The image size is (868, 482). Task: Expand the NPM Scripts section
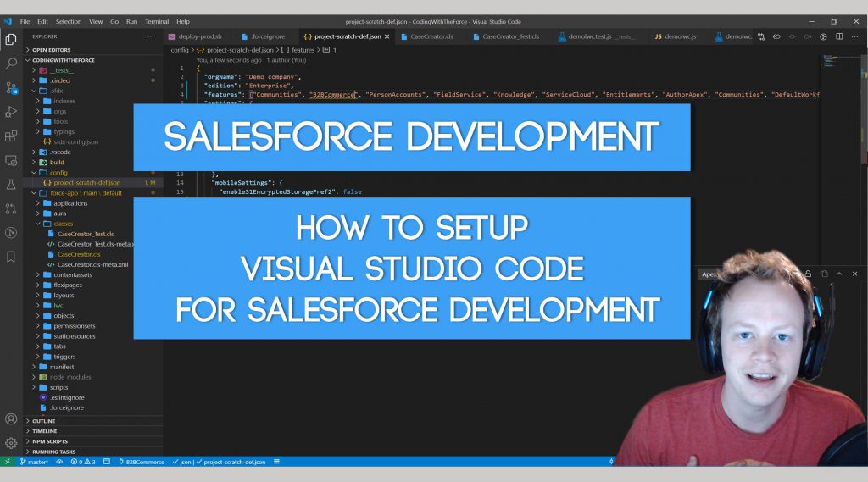[50, 441]
